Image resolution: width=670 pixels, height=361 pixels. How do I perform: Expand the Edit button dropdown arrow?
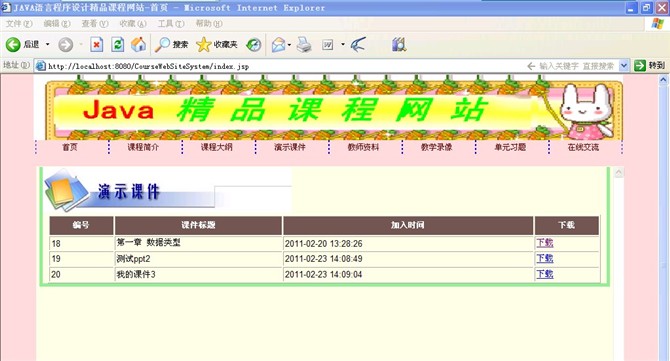point(343,44)
